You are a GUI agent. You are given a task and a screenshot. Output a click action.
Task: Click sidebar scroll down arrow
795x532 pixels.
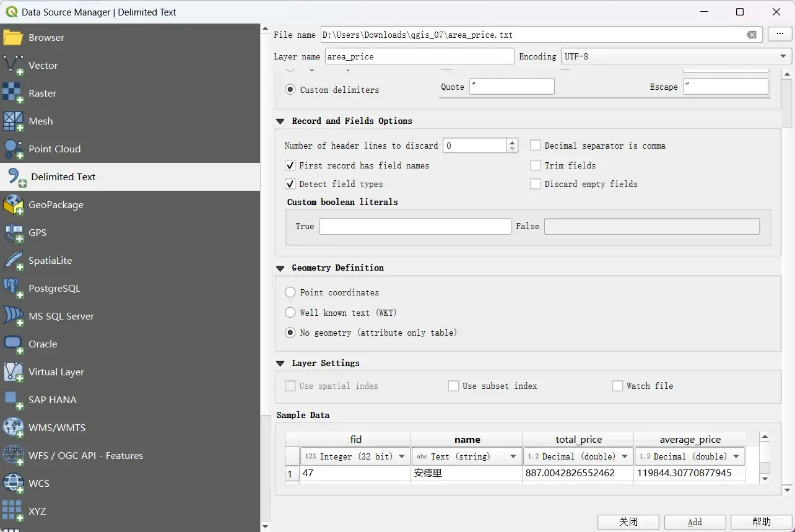pos(266,526)
